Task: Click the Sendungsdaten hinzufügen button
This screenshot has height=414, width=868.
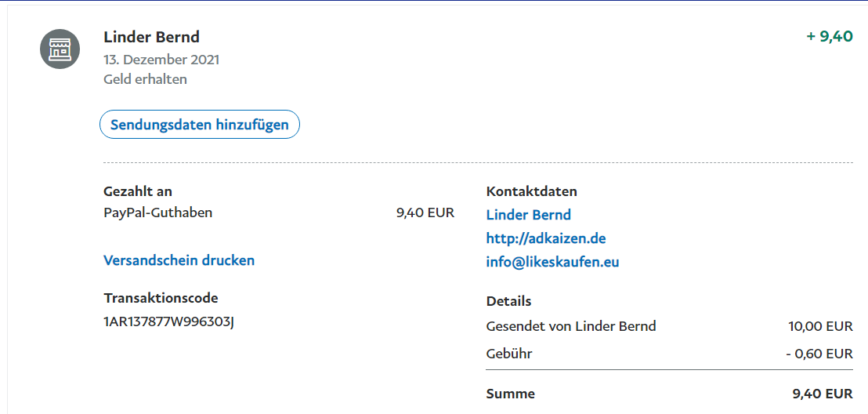Action: [199, 124]
